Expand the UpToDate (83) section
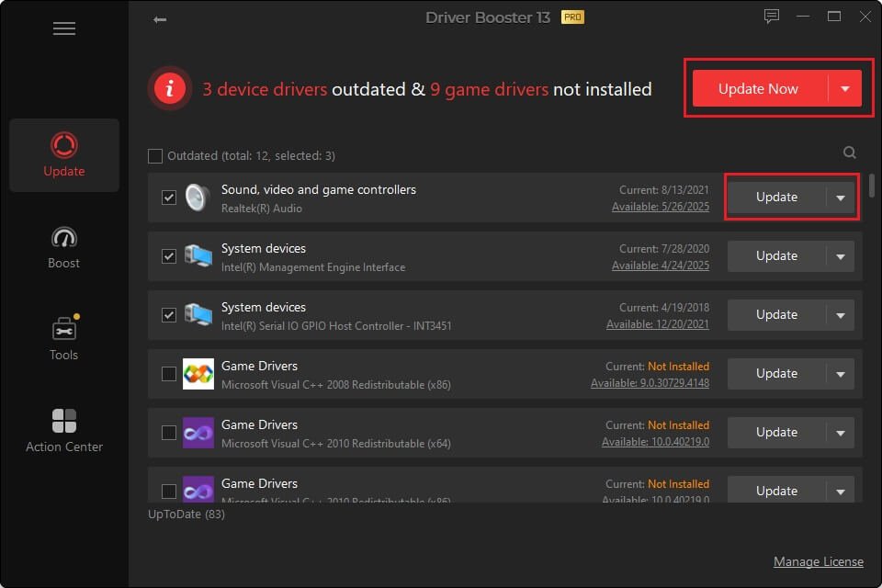This screenshot has height=588, width=882. point(187,514)
